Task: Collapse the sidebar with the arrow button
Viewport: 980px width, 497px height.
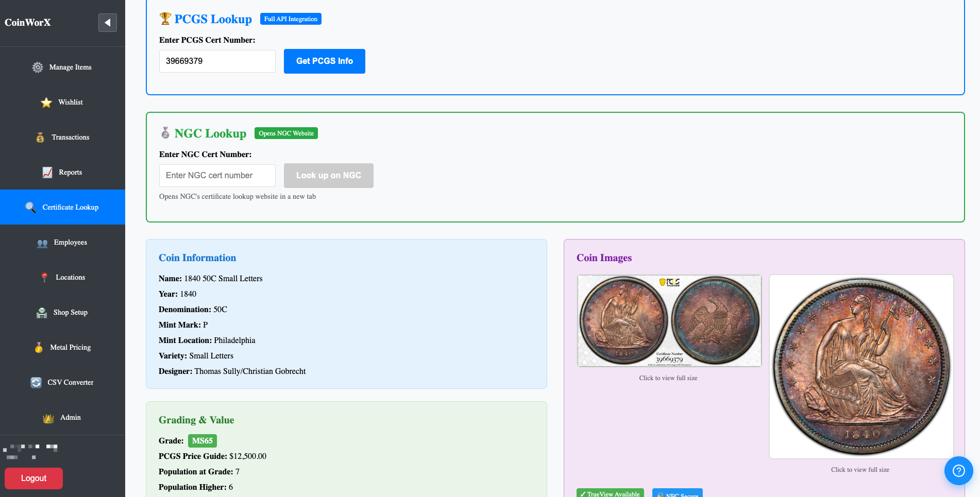Action: [x=108, y=23]
